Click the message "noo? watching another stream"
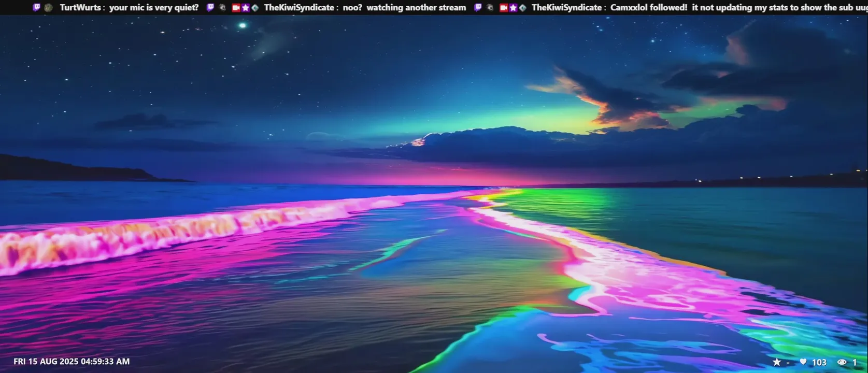Viewport: 868px width, 373px height. tap(404, 8)
